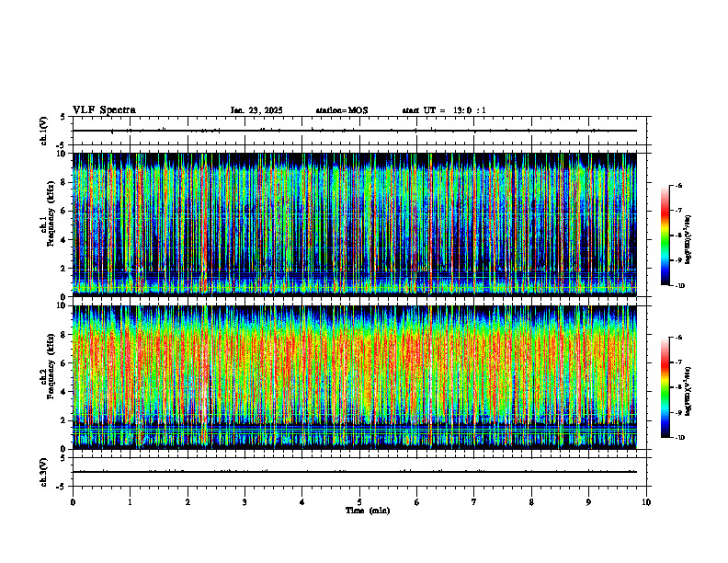Click the ch.1 color bar 'log(PSD)' label
Viewport: 728px width, 563px height.
point(688,240)
